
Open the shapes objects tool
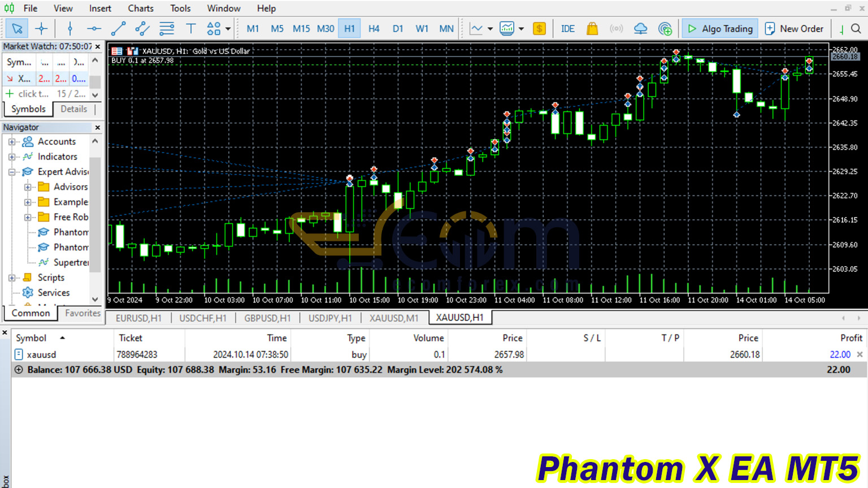pyautogui.click(x=214, y=28)
